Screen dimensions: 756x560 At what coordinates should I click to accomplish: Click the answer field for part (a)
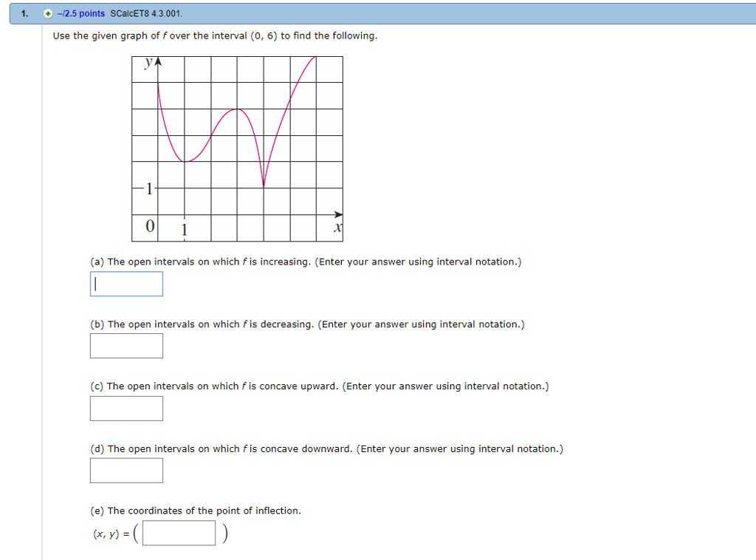pos(126,284)
